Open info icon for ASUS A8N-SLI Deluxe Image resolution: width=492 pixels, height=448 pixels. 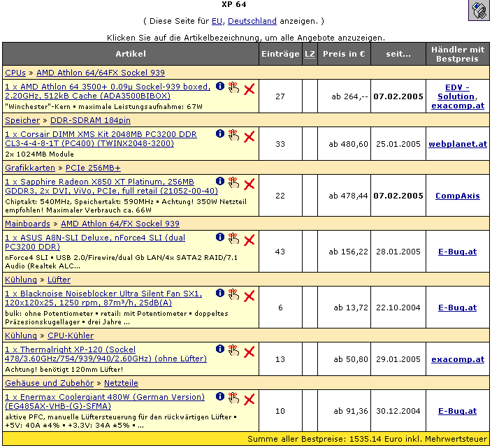pyautogui.click(x=220, y=237)
